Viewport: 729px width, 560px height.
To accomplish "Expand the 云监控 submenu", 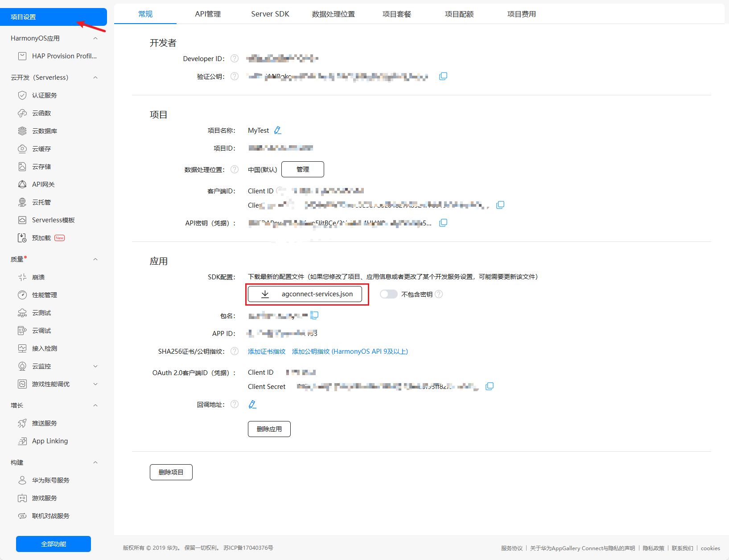I will (95, 366).
